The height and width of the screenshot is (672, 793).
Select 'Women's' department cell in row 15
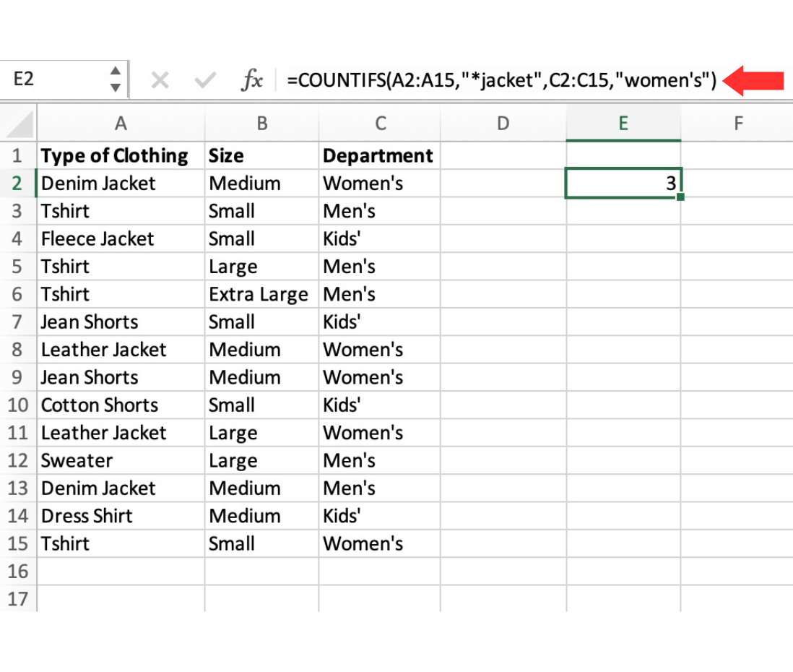(x=380, y=544)
